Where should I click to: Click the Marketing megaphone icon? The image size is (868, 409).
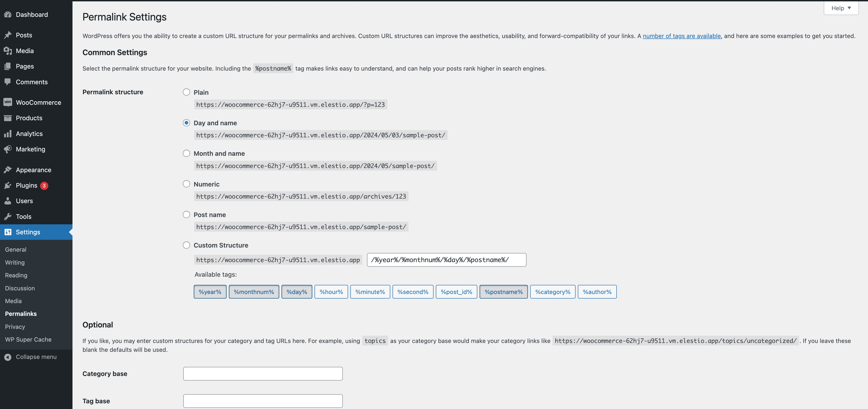coord(8,149)
